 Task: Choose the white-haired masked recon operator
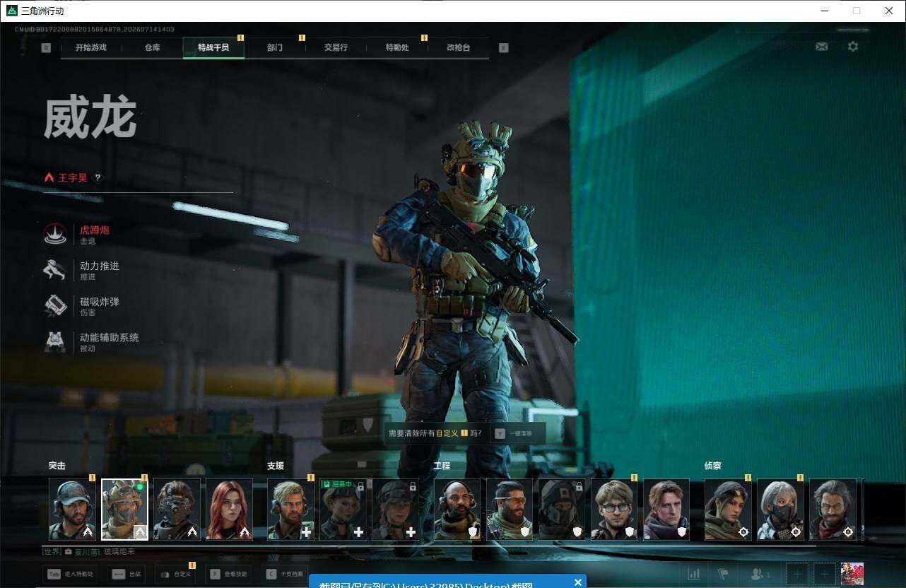(x=780, y=510)
